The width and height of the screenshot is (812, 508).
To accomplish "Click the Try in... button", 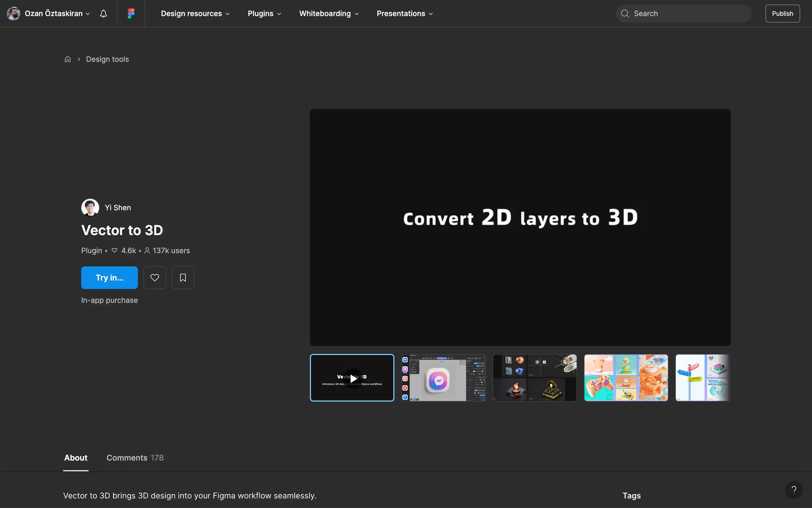I will coord(109,277).
